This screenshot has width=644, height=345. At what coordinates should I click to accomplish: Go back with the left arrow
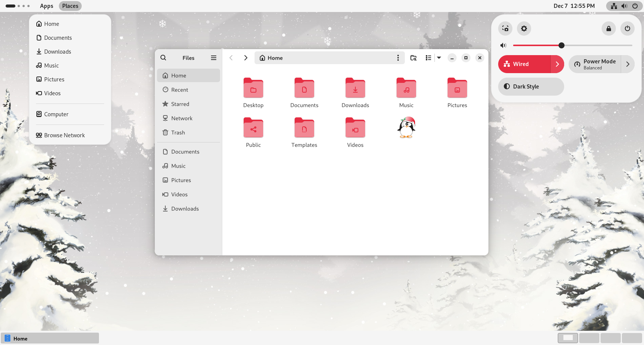coord(231,58)
